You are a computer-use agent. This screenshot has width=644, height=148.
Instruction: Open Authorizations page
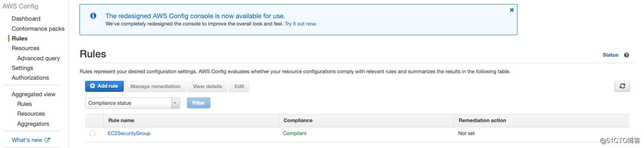pos(30,78)
